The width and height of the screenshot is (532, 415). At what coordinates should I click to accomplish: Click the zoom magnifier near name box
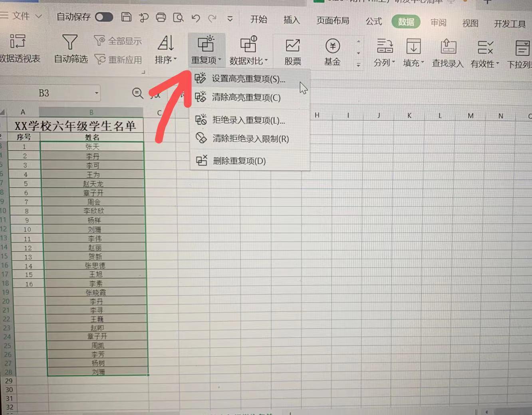[x=137, y=93]
